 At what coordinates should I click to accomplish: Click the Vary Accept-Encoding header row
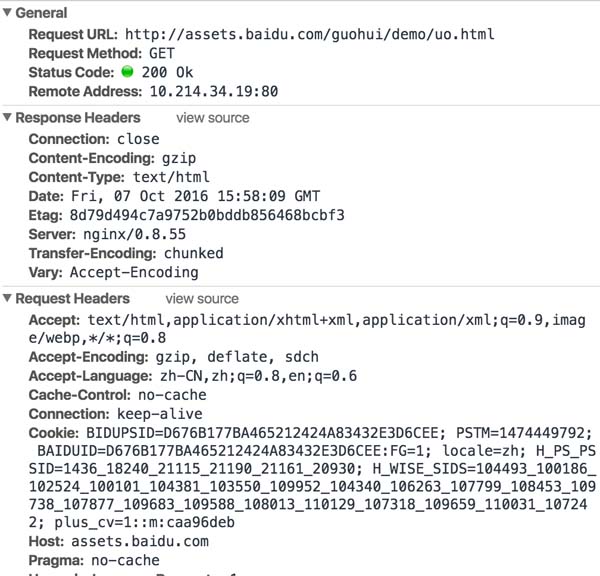point(113,272)
